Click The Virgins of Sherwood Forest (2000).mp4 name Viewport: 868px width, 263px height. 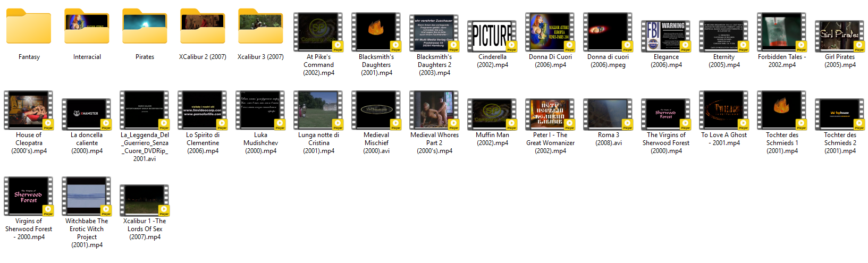(666, 143)
